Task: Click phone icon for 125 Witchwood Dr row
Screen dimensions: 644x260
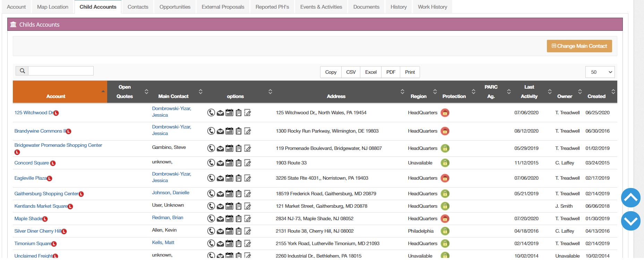Action: click(211, 113)
